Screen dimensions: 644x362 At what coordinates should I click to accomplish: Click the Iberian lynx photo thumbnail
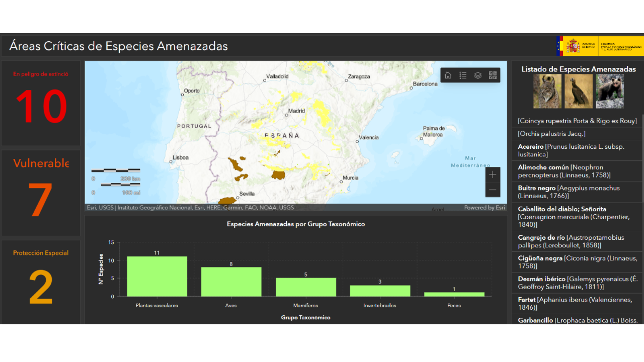[547, 91]
